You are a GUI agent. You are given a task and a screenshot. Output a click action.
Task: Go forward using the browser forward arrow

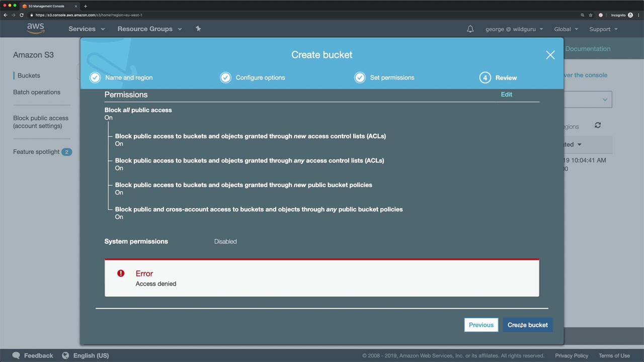pyautogui.click(x=14, y=15)
